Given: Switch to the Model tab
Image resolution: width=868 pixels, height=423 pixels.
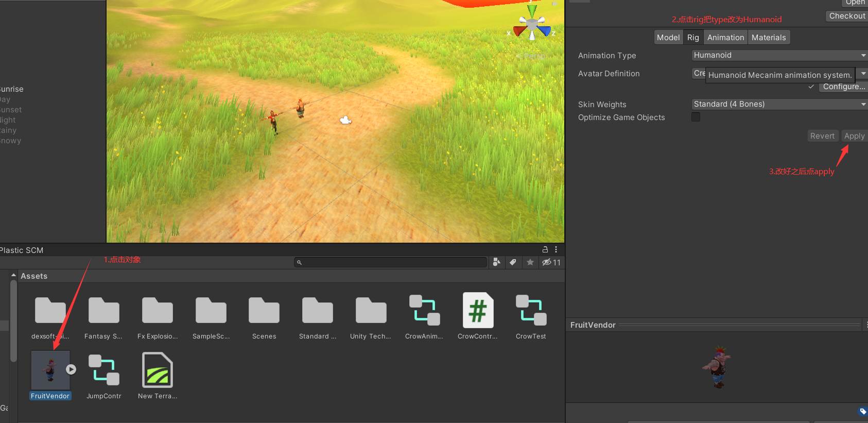Looking at the screenshot, I should tap(668, 38).
